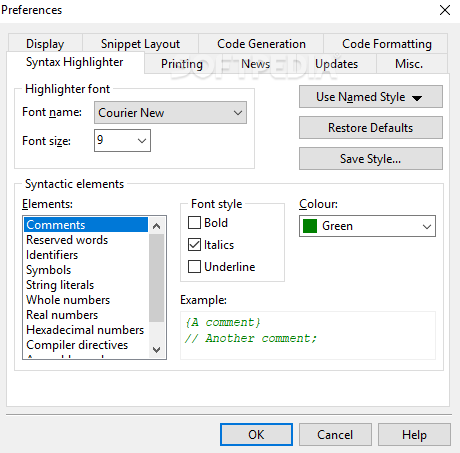Image resolution: width=460 pixels, height=453 pixels.
Task: Open the Use Named Style menu
Action: (x=371, y=97)
